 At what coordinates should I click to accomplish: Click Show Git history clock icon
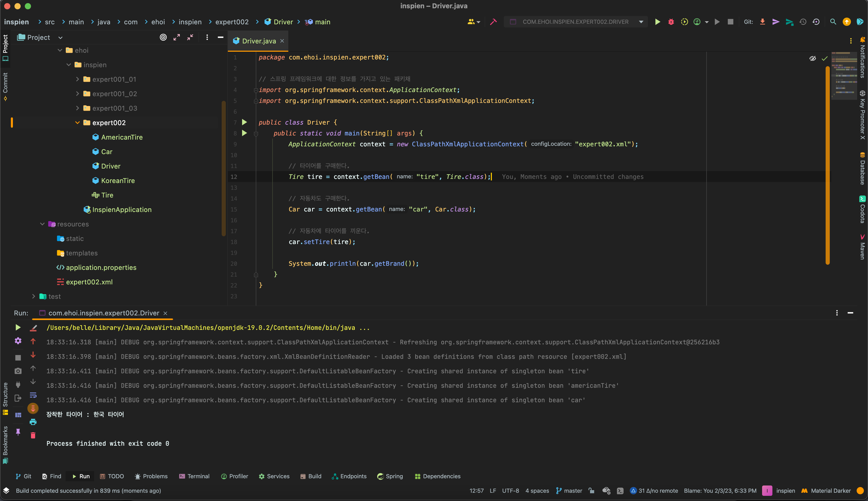[x=803, y=22]
